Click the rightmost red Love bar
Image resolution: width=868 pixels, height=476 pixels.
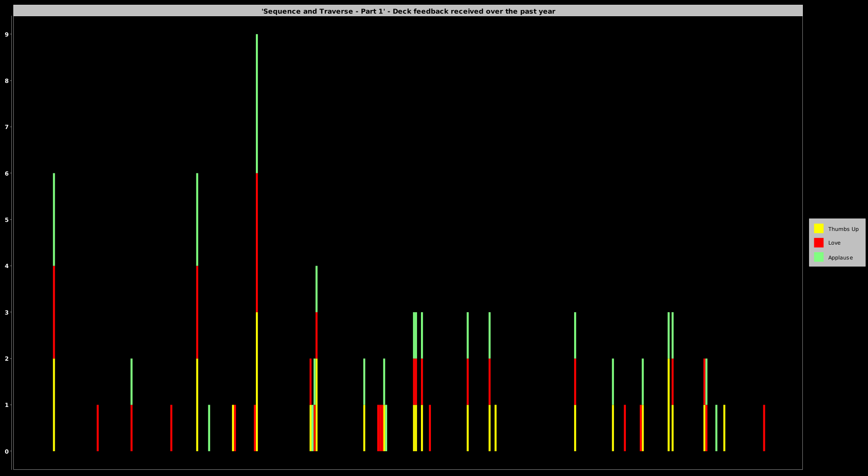pos(764,428)
